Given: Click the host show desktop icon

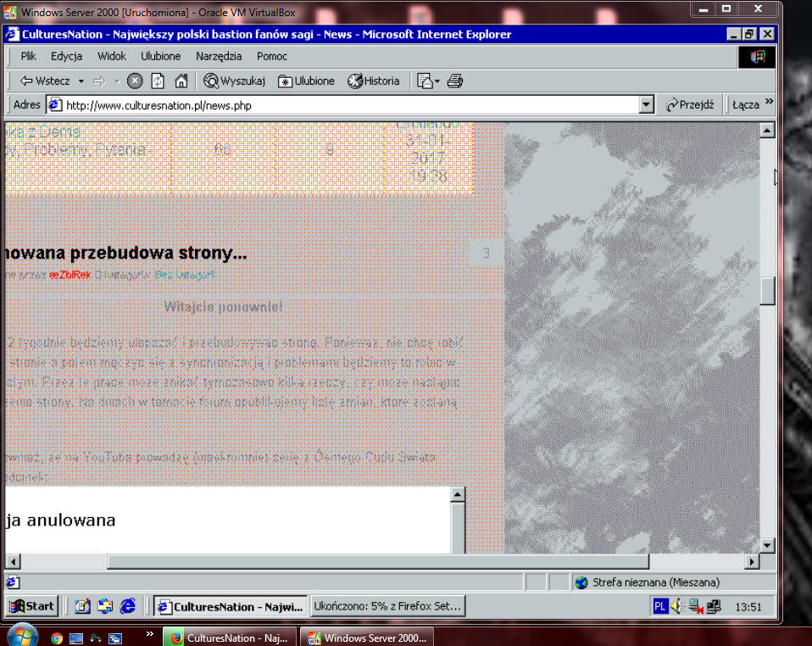Looking at the screenshot, I should (76, 638).
